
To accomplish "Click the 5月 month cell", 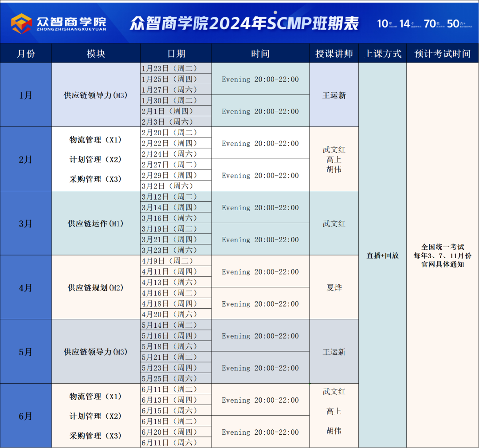I will point(26,352).
